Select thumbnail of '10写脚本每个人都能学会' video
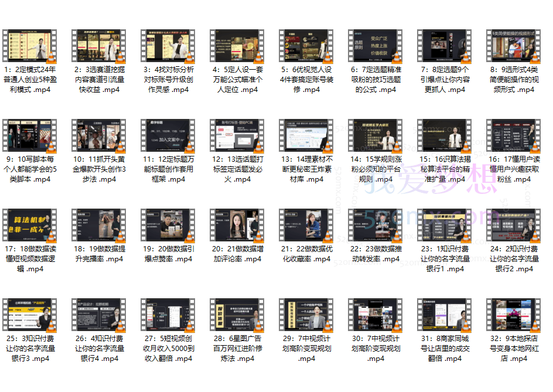Screen dimensions: 553x392 (x=30, y=136)
